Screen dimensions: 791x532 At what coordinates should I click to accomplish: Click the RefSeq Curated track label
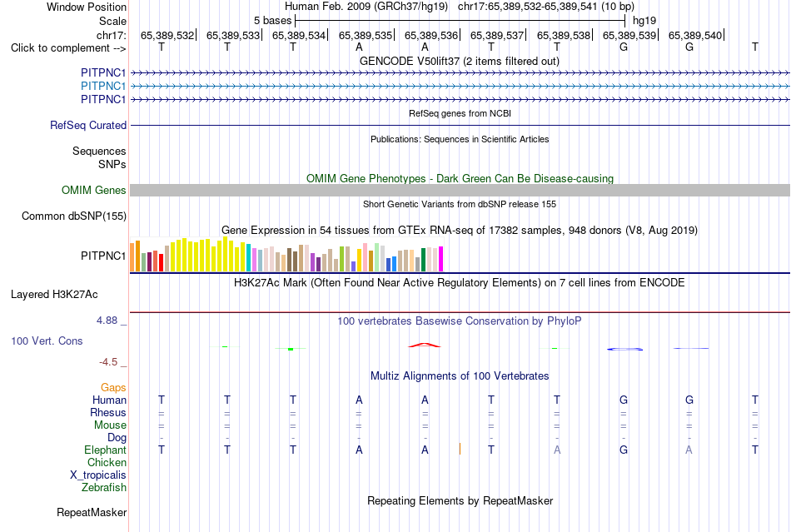point(87,125)
